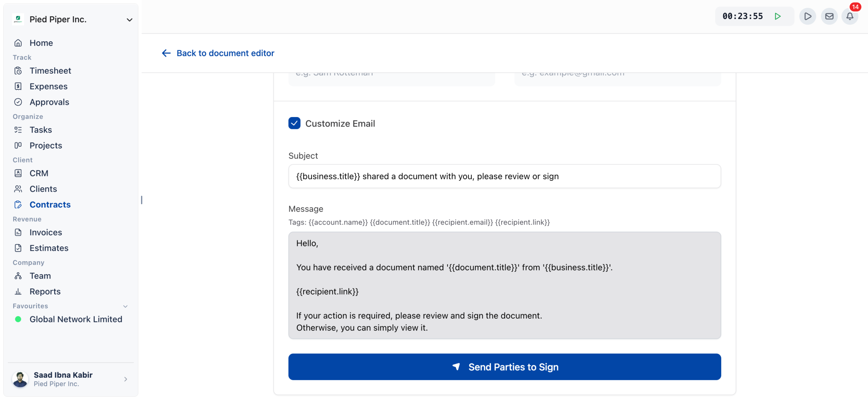The width and height of the screenshot is (868, 400).
Task: Open Reports in the sidebar
Action: click(45, 291)
